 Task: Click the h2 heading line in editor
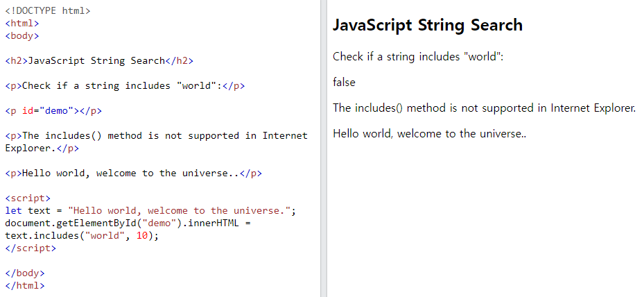tap(99, 61)
